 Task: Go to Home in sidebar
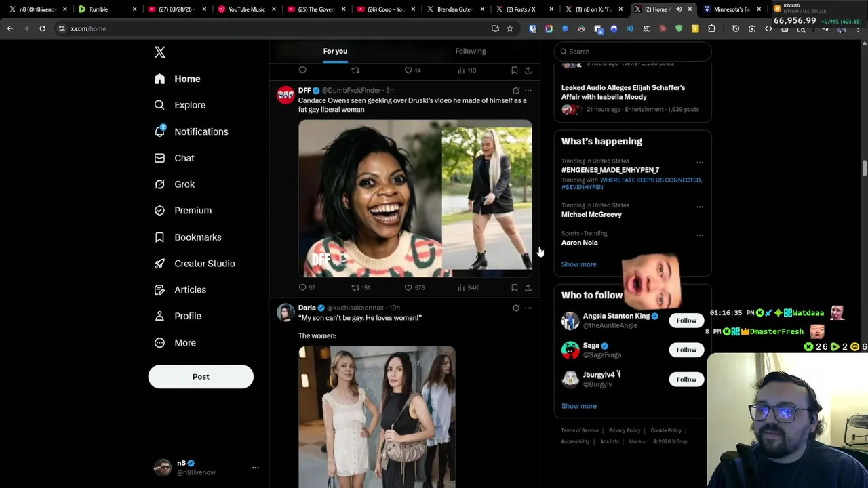tap(177, 79)
